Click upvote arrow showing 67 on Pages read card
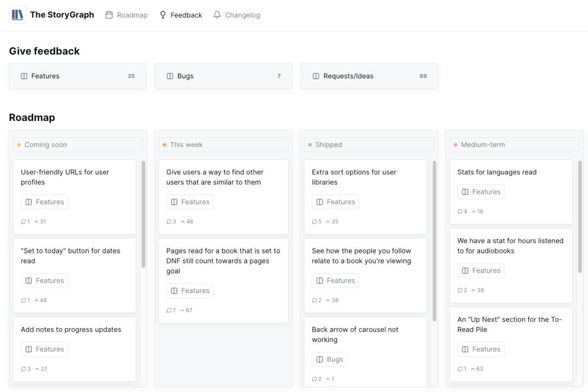 183,310
